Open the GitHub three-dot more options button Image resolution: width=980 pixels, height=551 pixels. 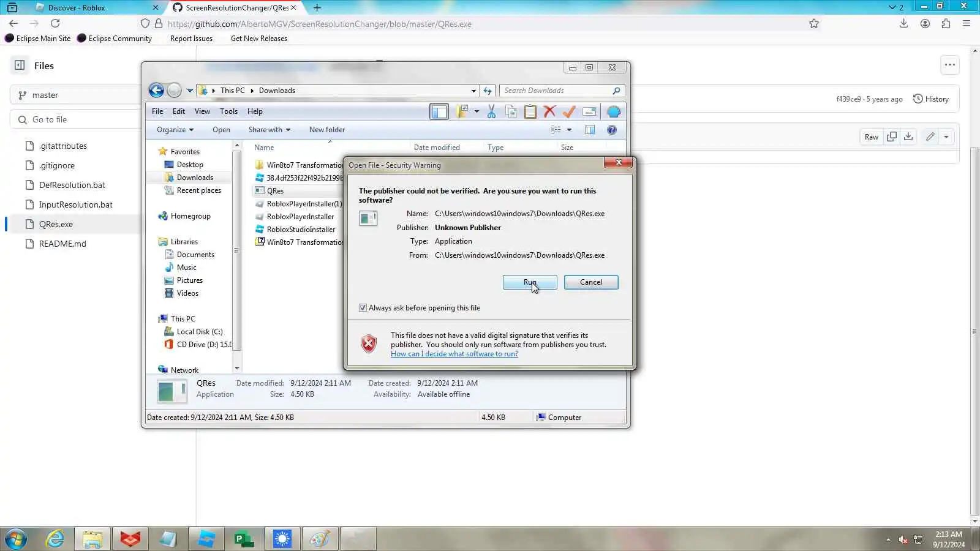click(x=950, y=65)
